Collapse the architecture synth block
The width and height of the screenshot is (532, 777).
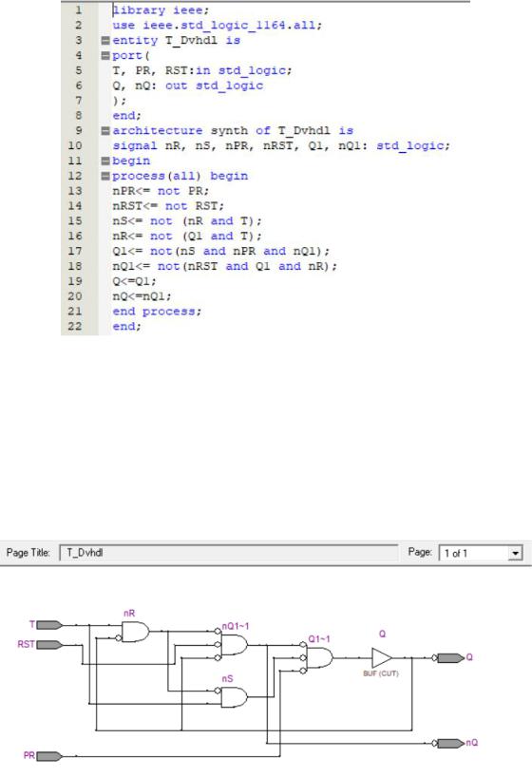105,131
